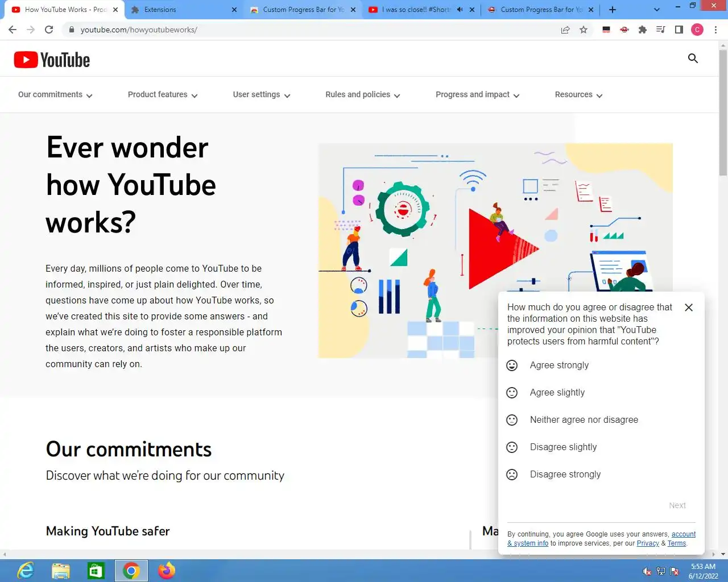The image size is (728, 582).
Task: Click the muted volume tray icon
Action: [647, 571]
